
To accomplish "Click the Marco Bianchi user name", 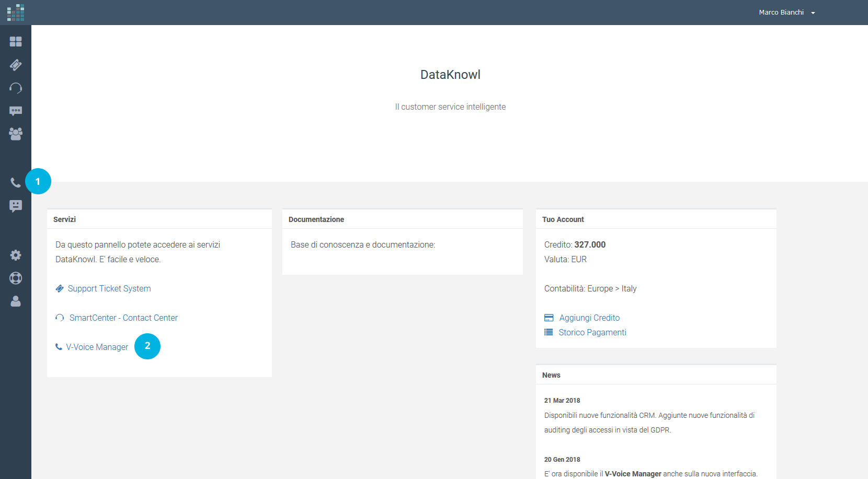I will click(781, 13).
